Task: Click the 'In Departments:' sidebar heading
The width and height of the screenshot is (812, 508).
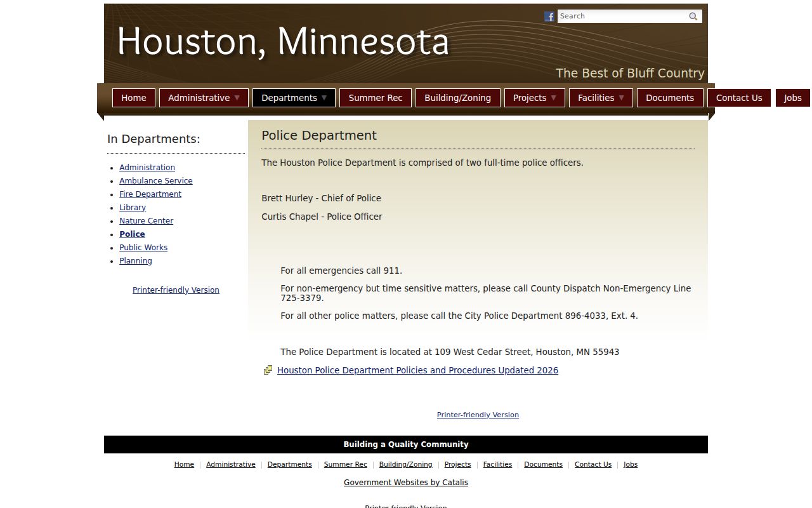Action: [x=154, y=139]
